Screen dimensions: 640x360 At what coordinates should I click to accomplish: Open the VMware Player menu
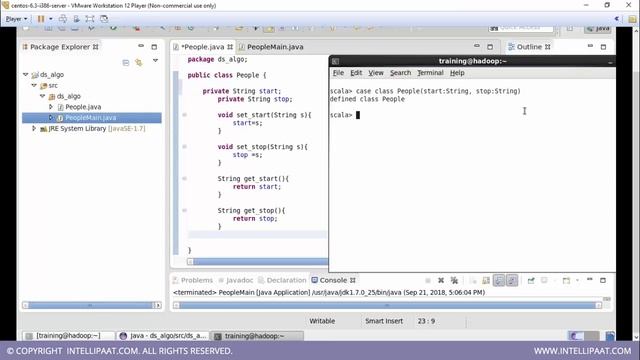(x=16, y=19)
